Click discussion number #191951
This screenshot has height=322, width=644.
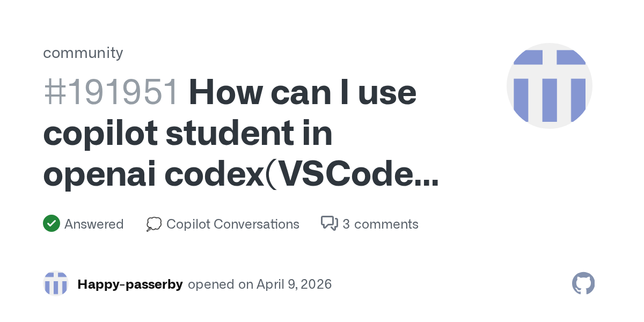click(x=111, y=93)
